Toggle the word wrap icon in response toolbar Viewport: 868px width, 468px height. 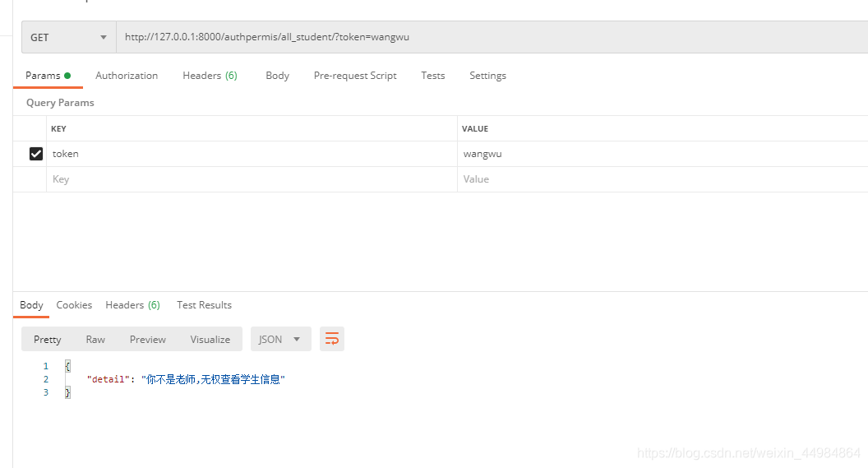coord(331,339)
